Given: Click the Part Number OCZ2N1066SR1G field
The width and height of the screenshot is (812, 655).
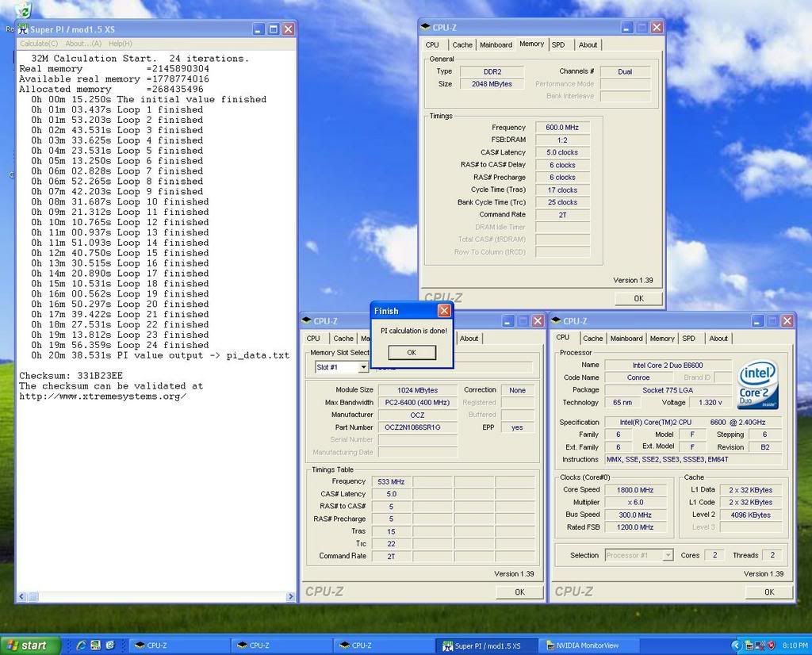Looking at the screenshot, I should [x=417, y=427].
